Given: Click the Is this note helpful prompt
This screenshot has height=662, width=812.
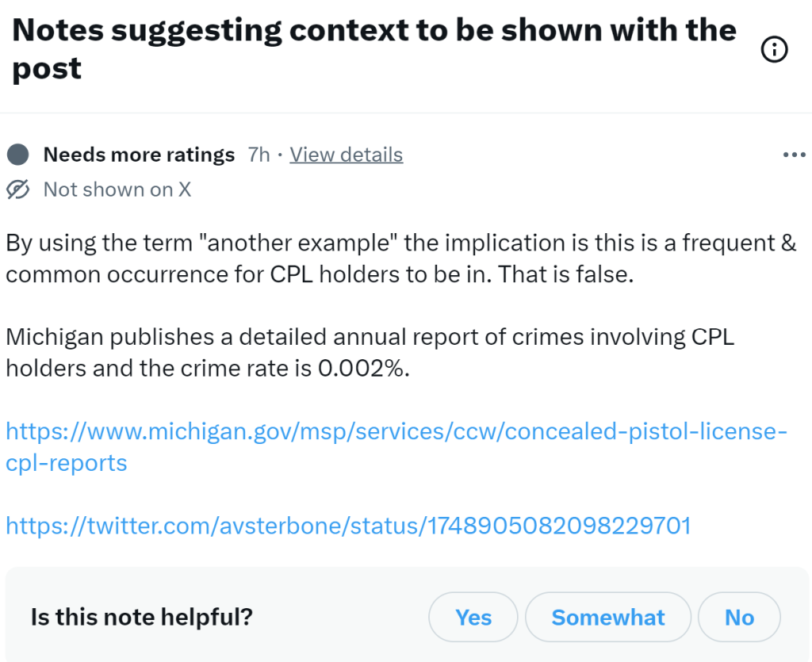Looking at the screenshot, I should (x=142, y=617).
